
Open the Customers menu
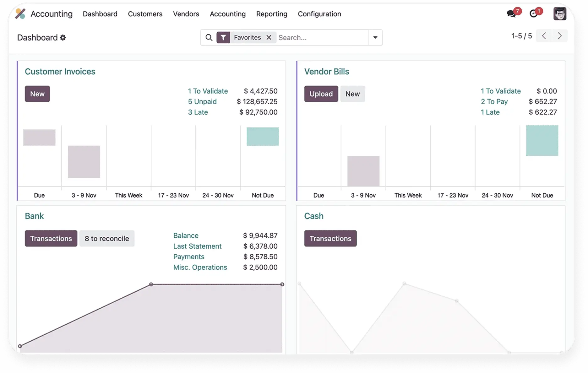[145, 14]
